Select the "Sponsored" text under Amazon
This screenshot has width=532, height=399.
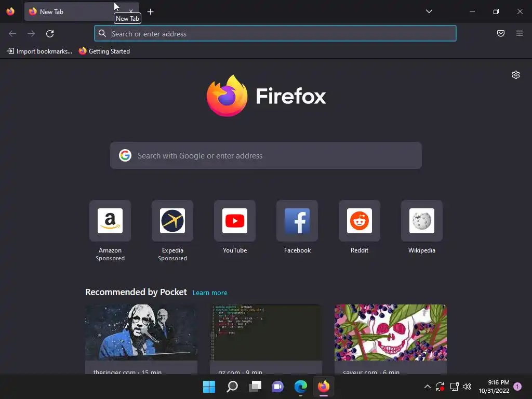[x=110, y=259]
